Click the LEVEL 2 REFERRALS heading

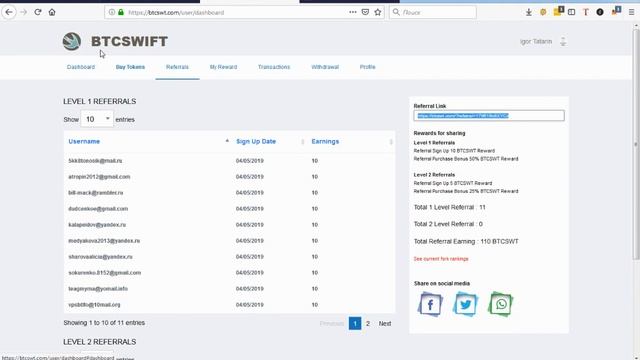click(100, 342)
